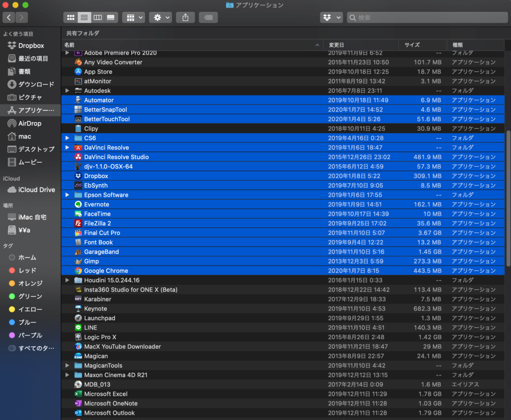Expand the Autodesk folder
Screen dimensions: 511x420
pyautogui.click(x=67, y=91)
